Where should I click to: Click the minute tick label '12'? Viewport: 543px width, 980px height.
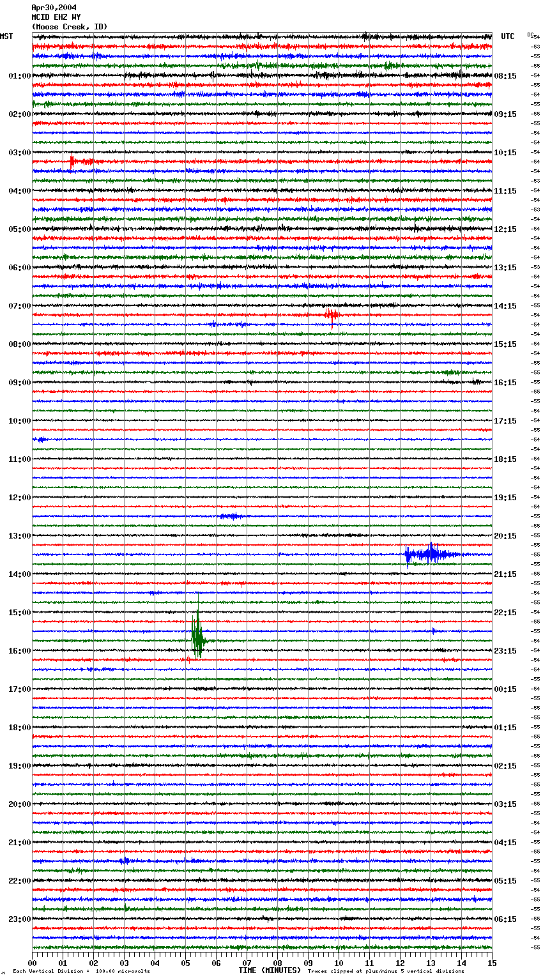point(400,963)
